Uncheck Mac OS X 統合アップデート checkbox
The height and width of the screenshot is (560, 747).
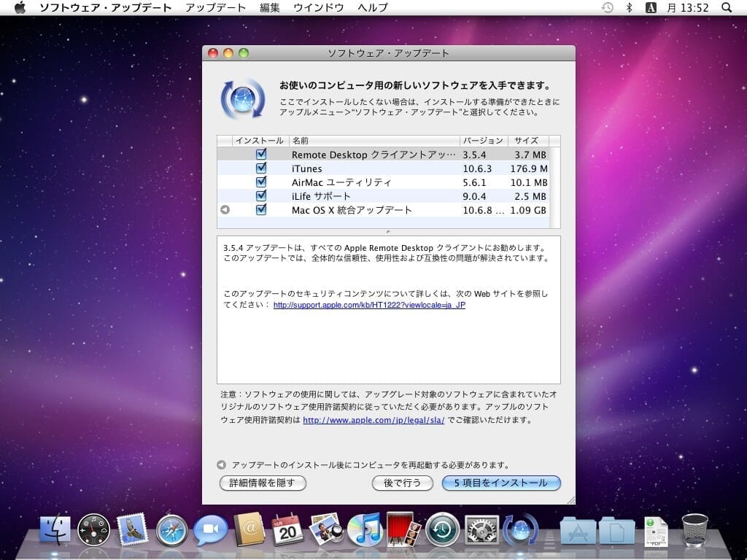point(261,210)
